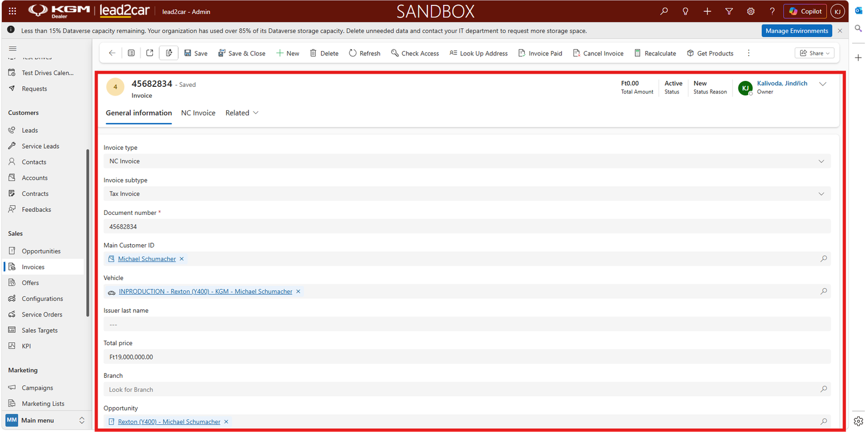Expand the Related tab dropdown
Viewport: 868px width, 432px height.
point(242,113)
